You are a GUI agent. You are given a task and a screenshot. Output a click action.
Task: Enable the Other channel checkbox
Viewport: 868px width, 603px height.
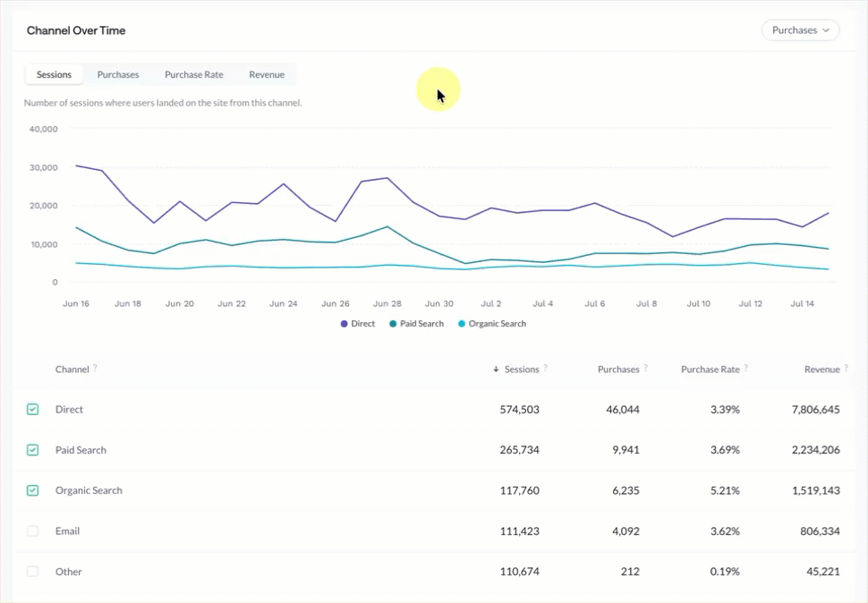(x=32, y=572)
